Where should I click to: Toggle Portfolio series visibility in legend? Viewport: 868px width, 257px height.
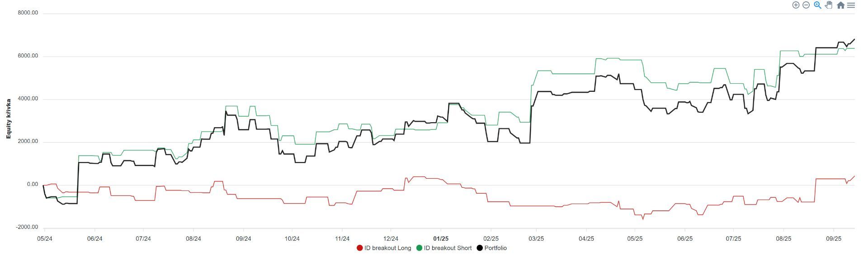(495, 248)
